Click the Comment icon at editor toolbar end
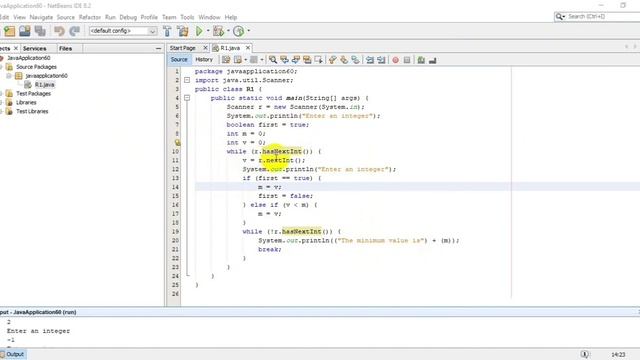 433,60
